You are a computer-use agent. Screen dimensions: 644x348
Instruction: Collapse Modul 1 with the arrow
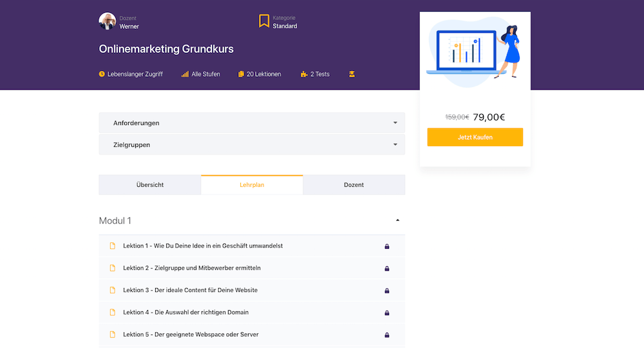[x=397, y=220]
